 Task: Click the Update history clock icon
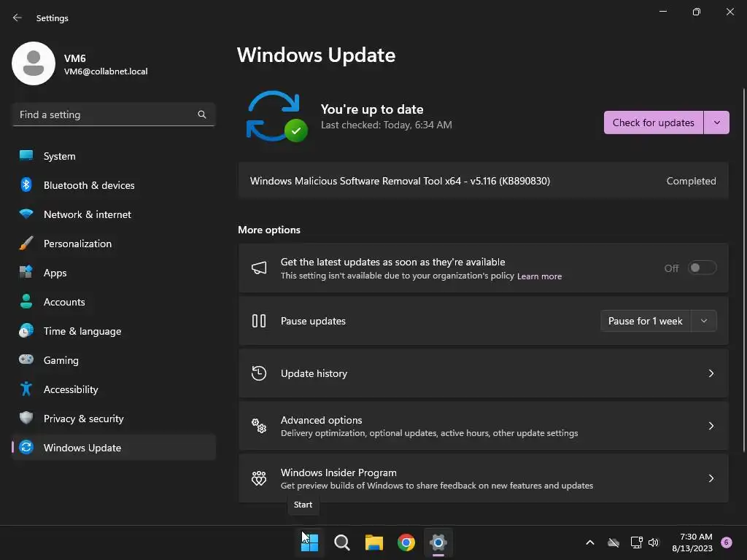pos(259,373)
